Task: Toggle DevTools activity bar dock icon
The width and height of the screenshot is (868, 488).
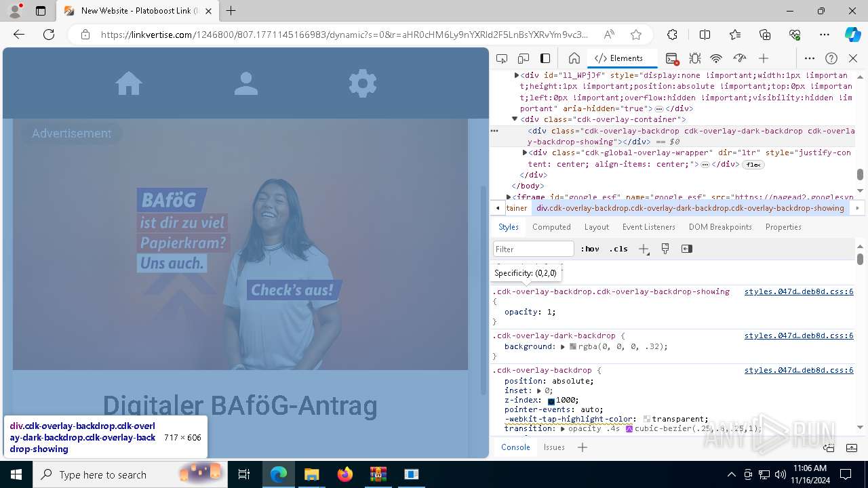Action: 545,58
